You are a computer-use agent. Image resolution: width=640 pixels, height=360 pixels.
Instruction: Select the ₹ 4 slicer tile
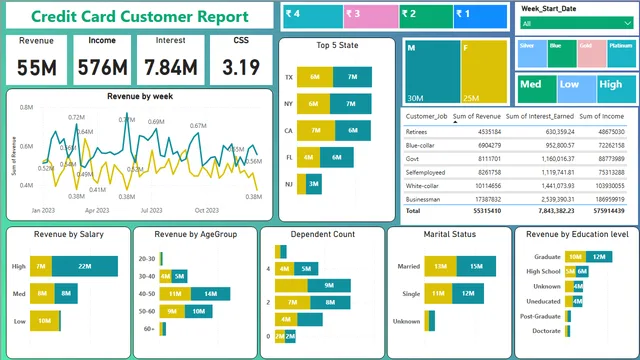pos(313,17)
